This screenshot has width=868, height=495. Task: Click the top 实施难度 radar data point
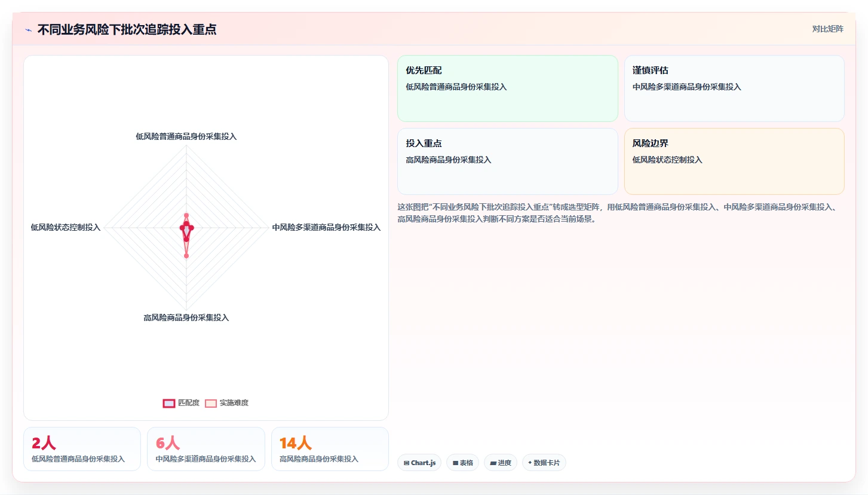pos(186,215)
